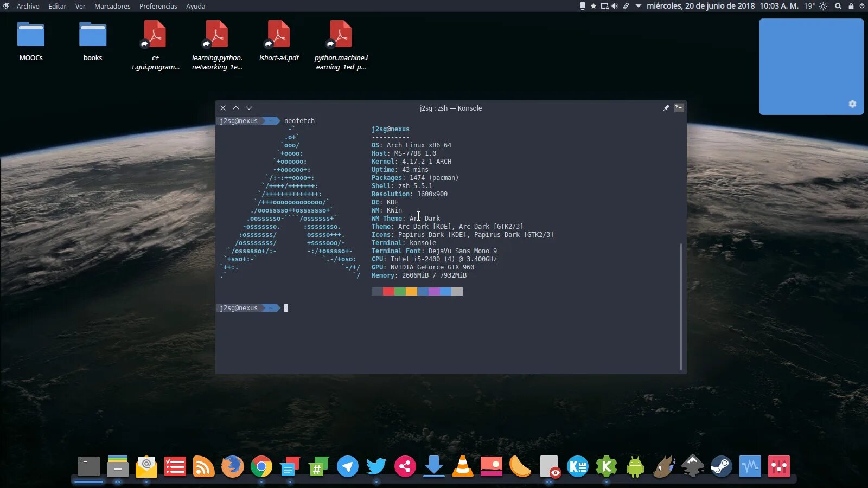Select the python machine learning PDF
This screenshot has height=488, width=868.
341,46
